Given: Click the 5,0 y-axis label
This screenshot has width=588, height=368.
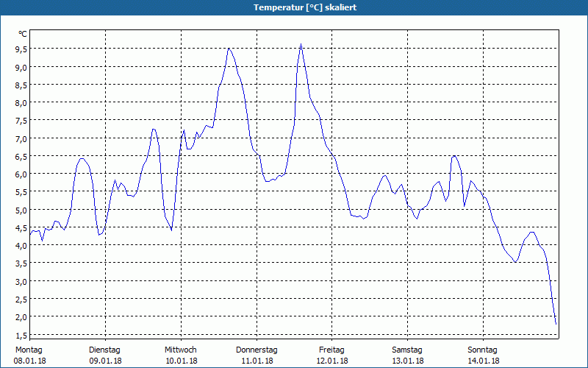Looking at the screenshot, I should click(x=21, y=210).
